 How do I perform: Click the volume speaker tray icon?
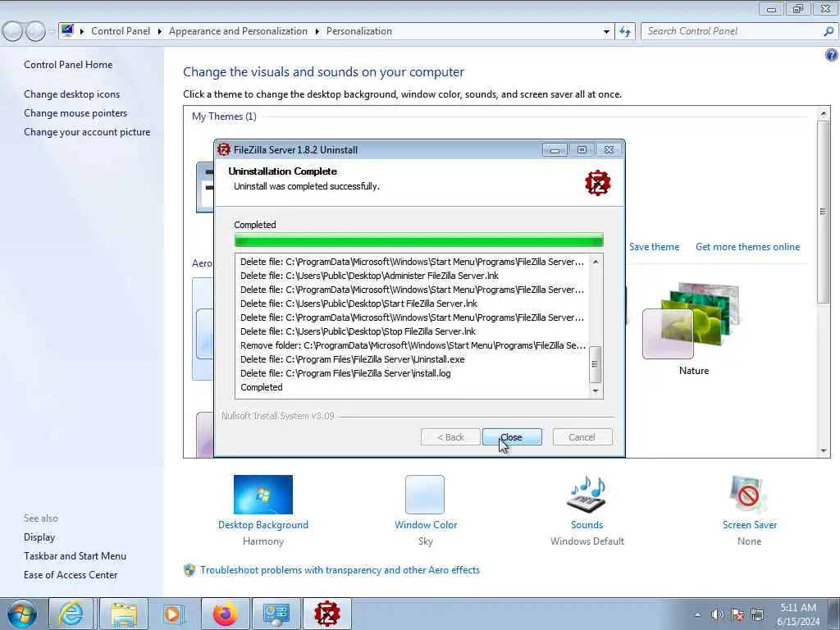[x=717, y=614]
